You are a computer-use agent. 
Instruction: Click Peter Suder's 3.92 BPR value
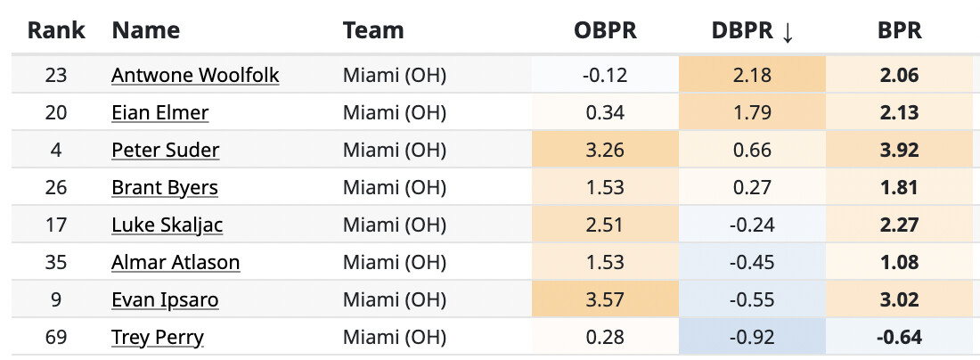pos(899,150)
